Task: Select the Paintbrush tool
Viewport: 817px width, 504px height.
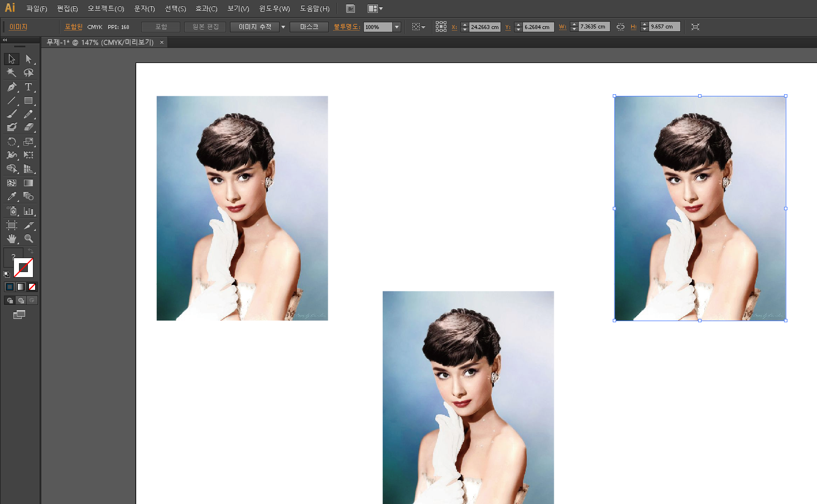Action: (12, 114)
